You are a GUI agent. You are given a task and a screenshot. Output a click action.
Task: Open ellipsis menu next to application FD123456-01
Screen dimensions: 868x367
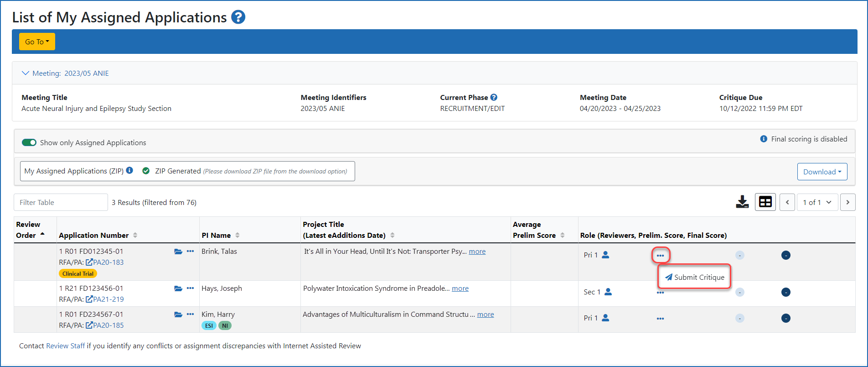pyautogui.click(x=191, y=288)
